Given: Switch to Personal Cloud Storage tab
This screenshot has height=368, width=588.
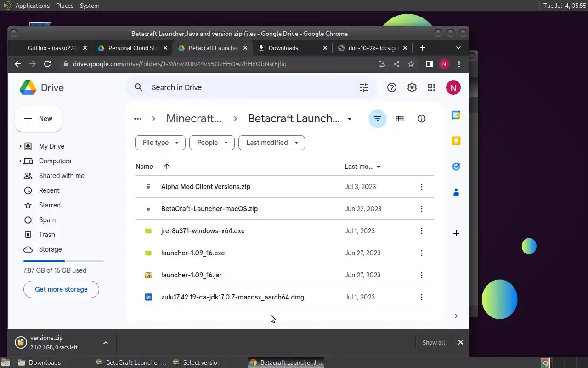Looking at the screenshot, I should [132, 48].
